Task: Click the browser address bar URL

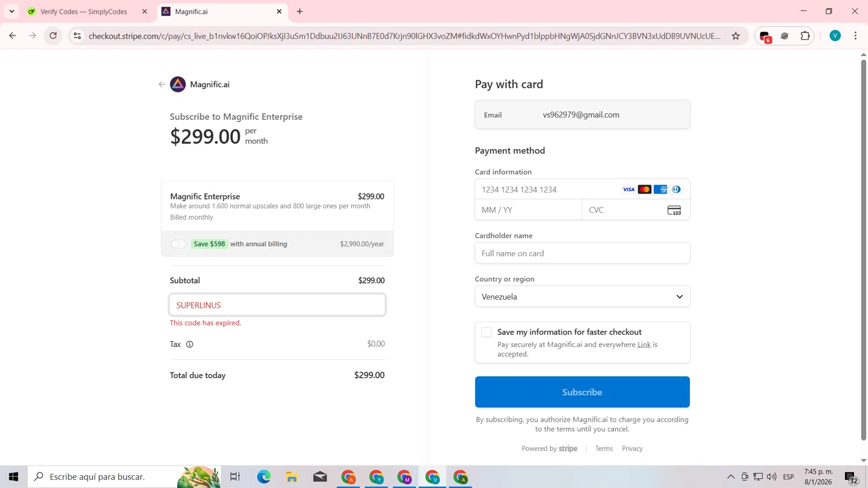Action: (x=404, y=36)
